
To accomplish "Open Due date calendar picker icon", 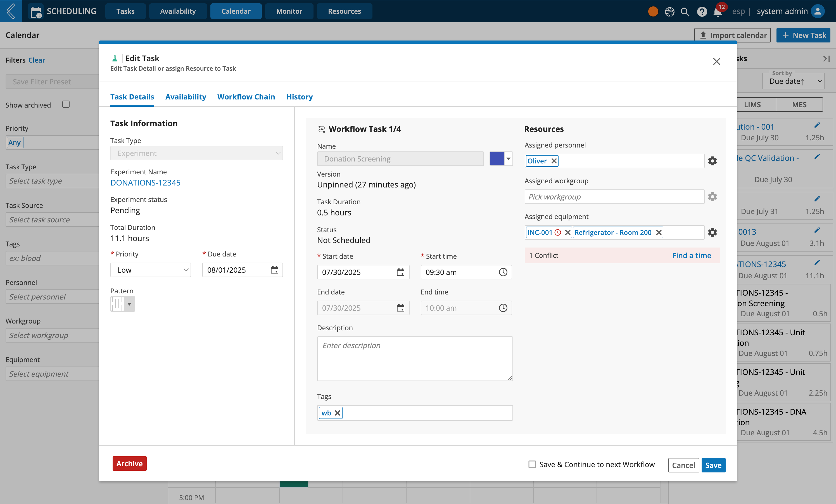I will pos(274,270).
